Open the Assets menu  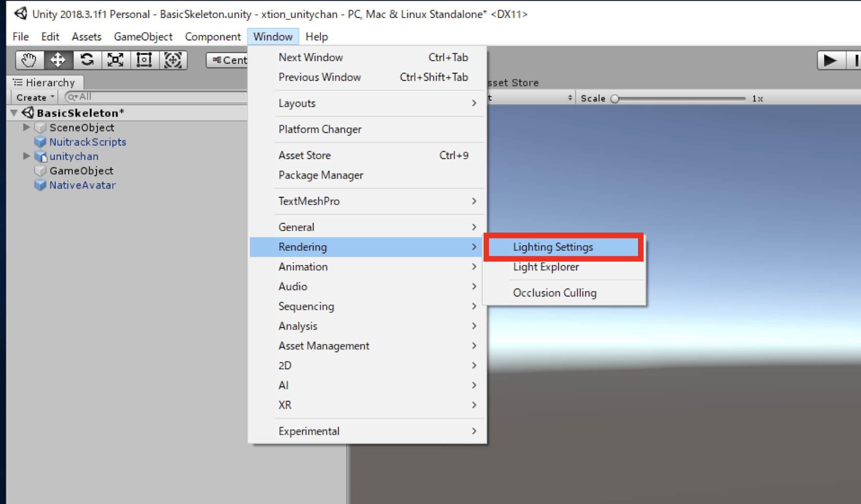86,37
